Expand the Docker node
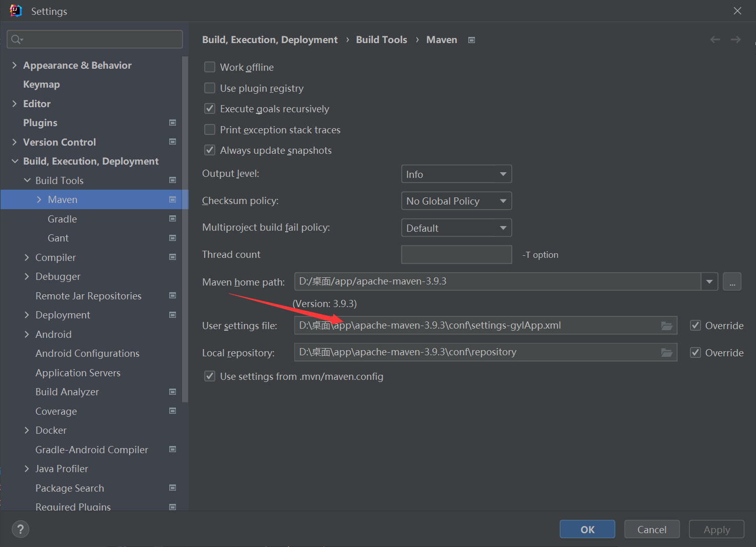756x547 pixels. 27,430
